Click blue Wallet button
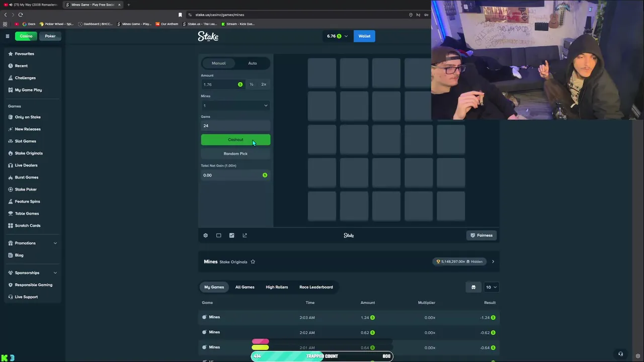Screen dimensions: 644x362 tap(364, 36)
